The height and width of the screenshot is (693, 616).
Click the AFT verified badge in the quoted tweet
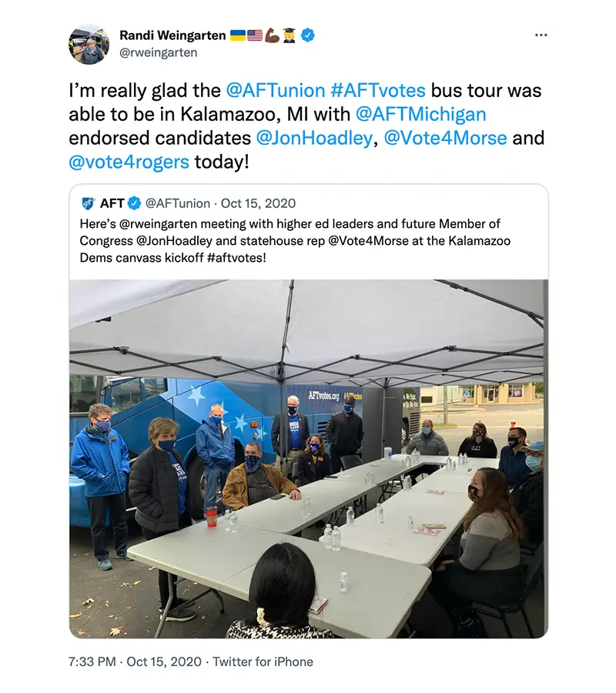134,203
